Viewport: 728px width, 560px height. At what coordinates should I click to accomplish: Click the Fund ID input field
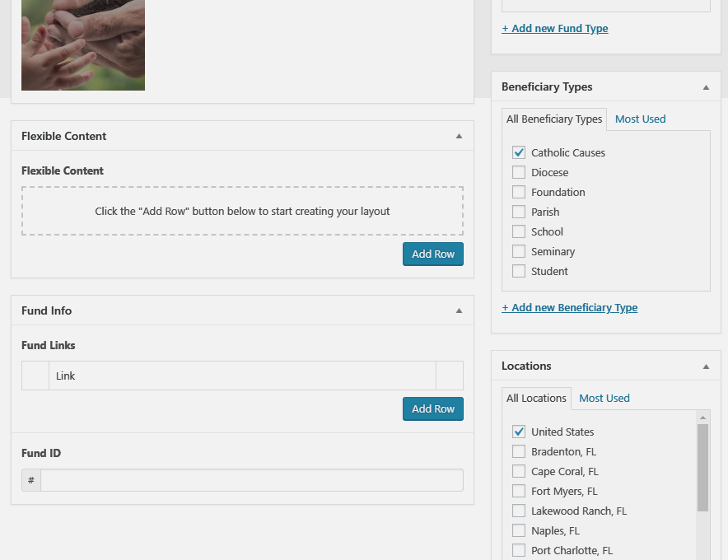click(251, 480)
